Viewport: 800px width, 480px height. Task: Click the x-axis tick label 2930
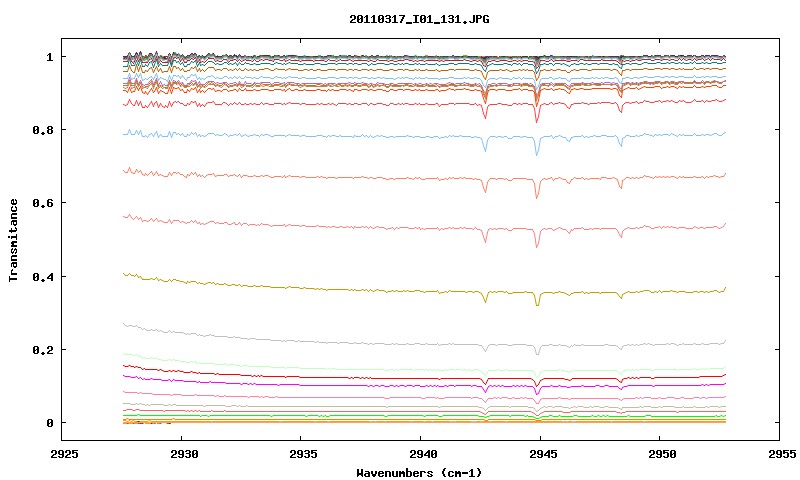184,454
